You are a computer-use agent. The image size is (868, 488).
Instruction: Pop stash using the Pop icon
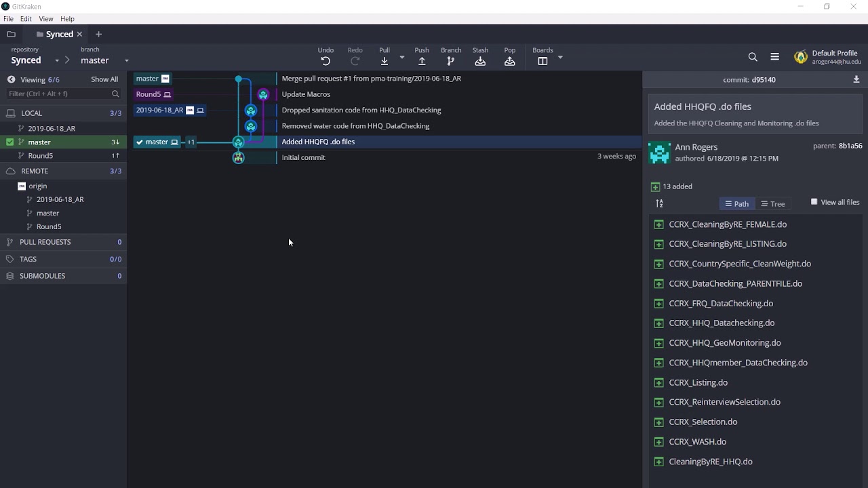click(510, 61)
